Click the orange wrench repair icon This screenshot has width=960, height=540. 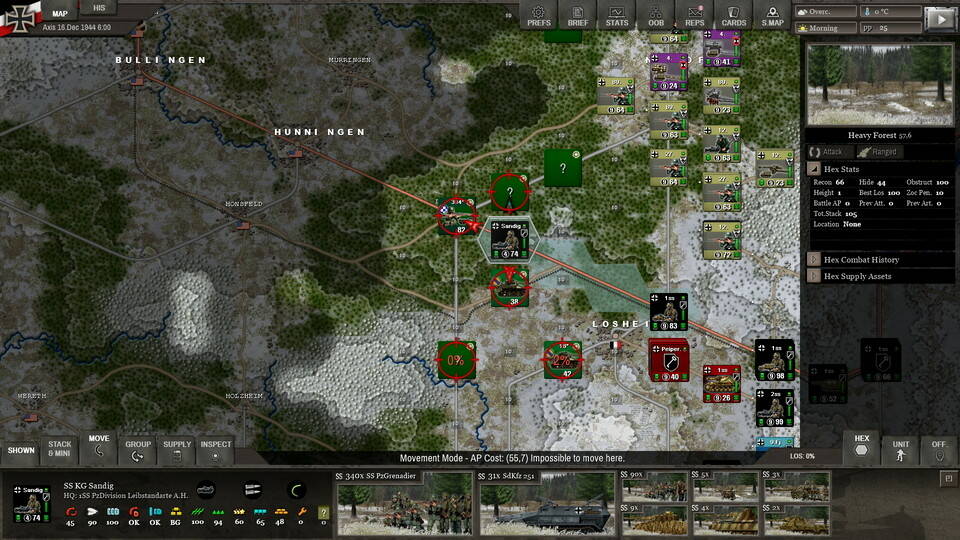(301, 512)
